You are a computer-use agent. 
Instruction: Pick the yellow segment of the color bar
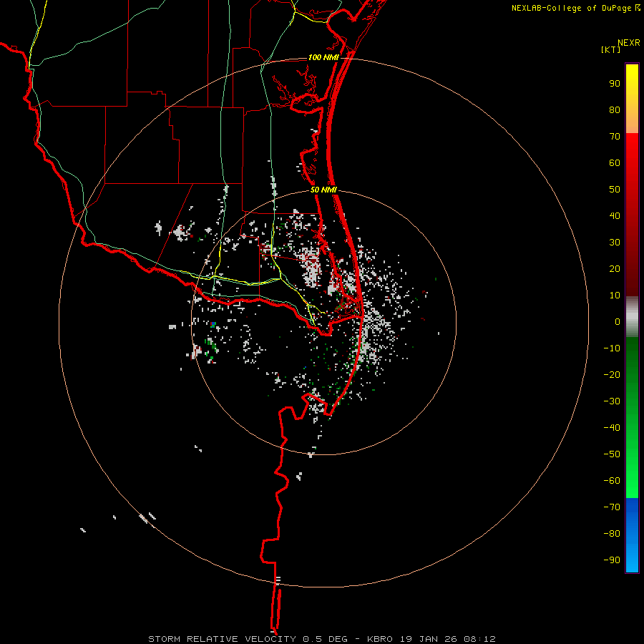(x=632, y=99)
